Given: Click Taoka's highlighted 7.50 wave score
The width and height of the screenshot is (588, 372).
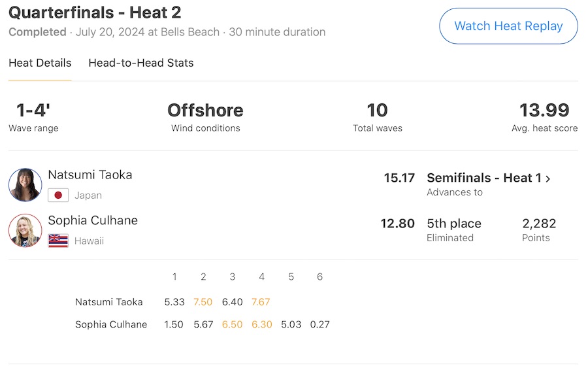Looking at the screenshot, I should click(x=203, y=302).
